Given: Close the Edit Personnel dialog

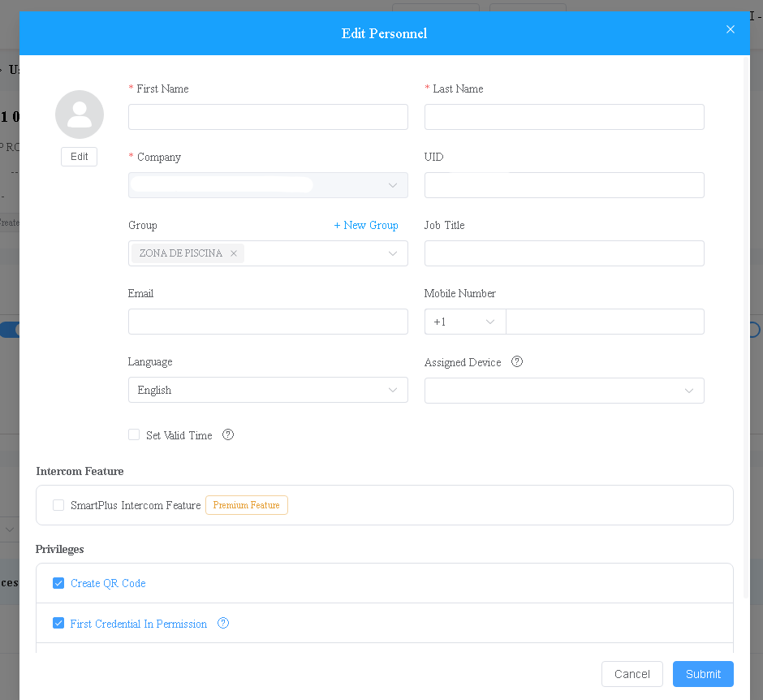Looking at the screenshot, I should tap(731, 30).
